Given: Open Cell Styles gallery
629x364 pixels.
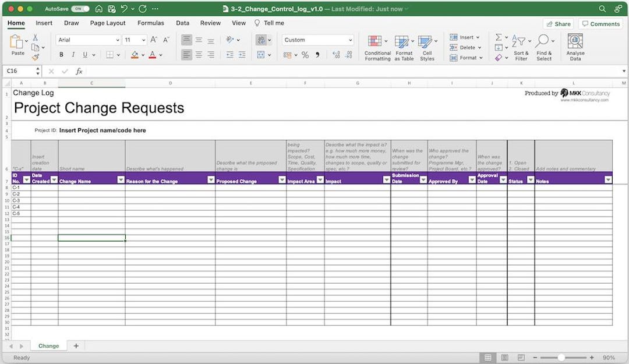Looking at the screenshot, I should click(x=427, y=48).
